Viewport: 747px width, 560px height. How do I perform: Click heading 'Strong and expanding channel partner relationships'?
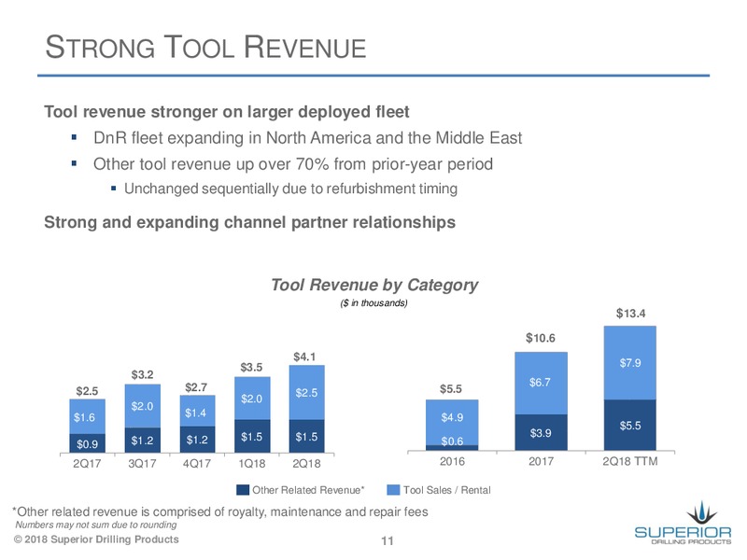[249, 222]
